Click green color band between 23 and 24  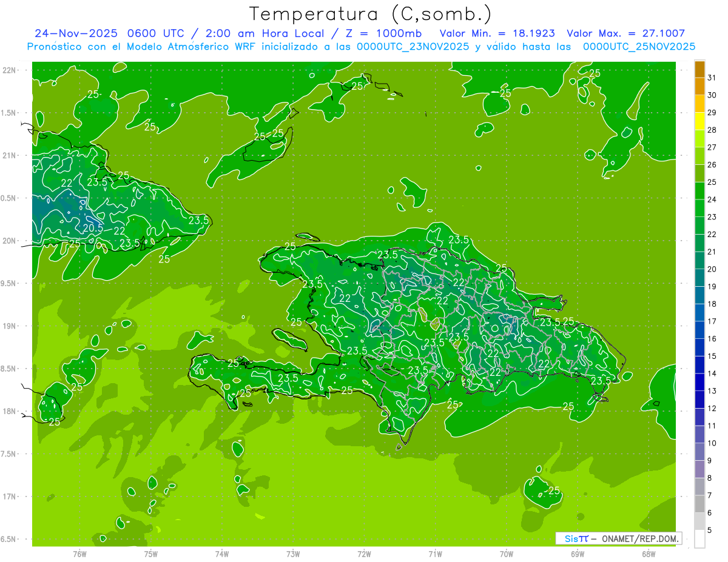pyautogui.click(x=699, y=208)
